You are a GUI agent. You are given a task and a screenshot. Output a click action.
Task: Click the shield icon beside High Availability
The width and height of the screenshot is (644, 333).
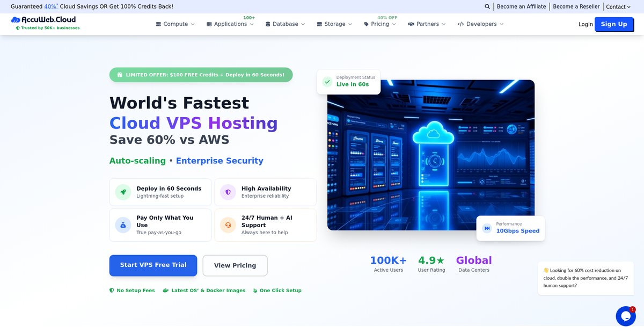(228, 192)
